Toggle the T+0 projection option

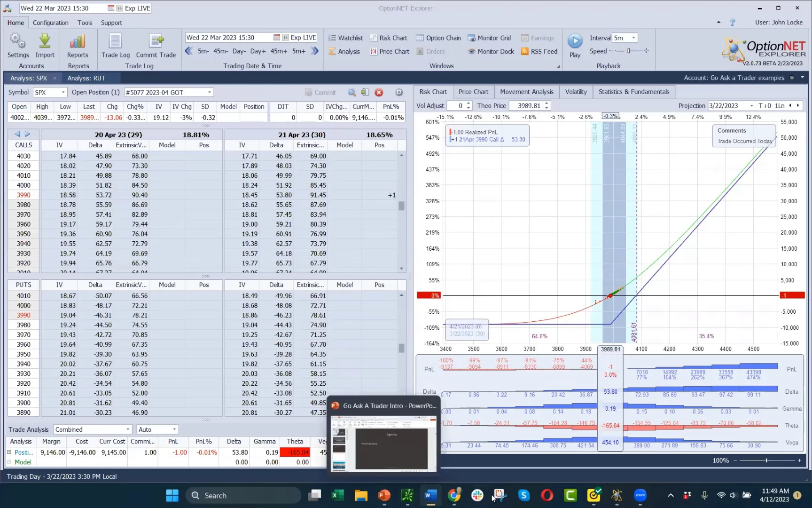pos(765,106)
